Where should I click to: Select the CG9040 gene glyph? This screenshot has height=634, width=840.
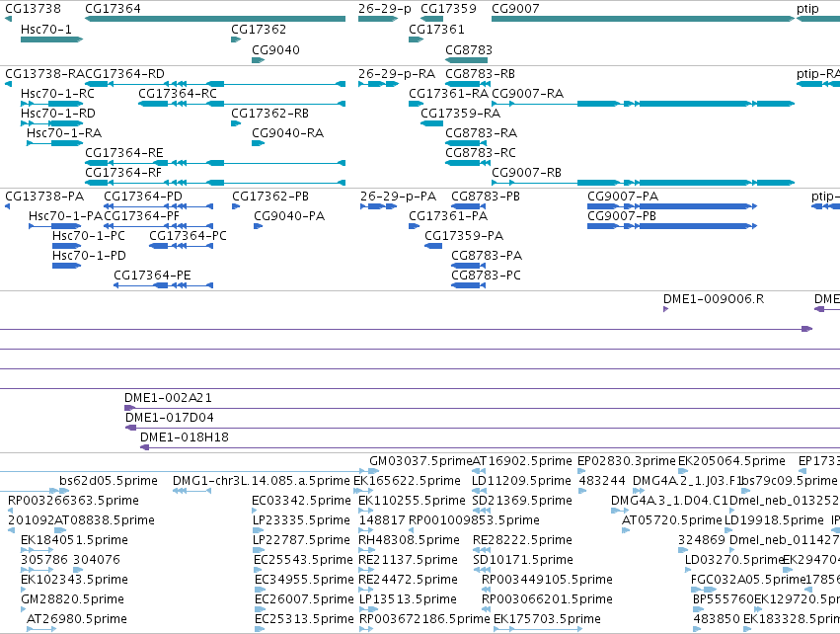tap(259, 60)
